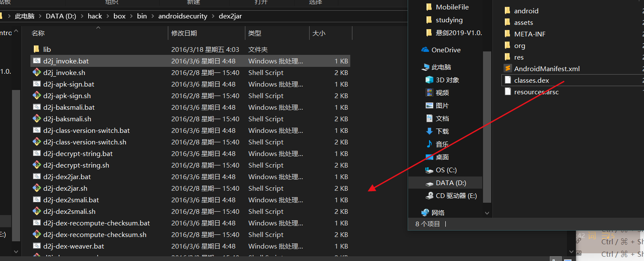This screenshot has height=261, width=644.
Task: Click the resources.arsc file icon
Action: click(x=507, y=92)
